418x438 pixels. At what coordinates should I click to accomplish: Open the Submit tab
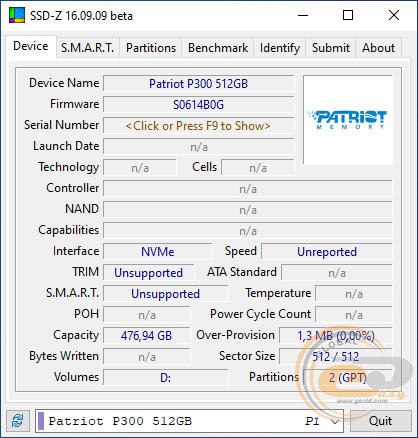click(331, 48)
